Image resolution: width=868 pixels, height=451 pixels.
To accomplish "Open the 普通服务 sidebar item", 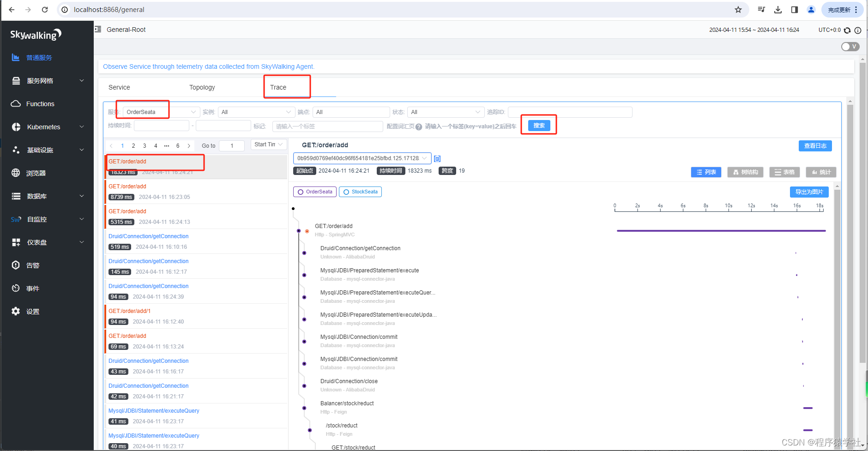I will 39,58.
